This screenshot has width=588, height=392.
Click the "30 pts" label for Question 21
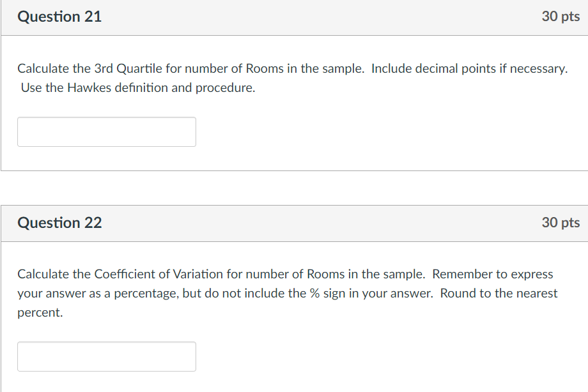[x=561, y=17]
